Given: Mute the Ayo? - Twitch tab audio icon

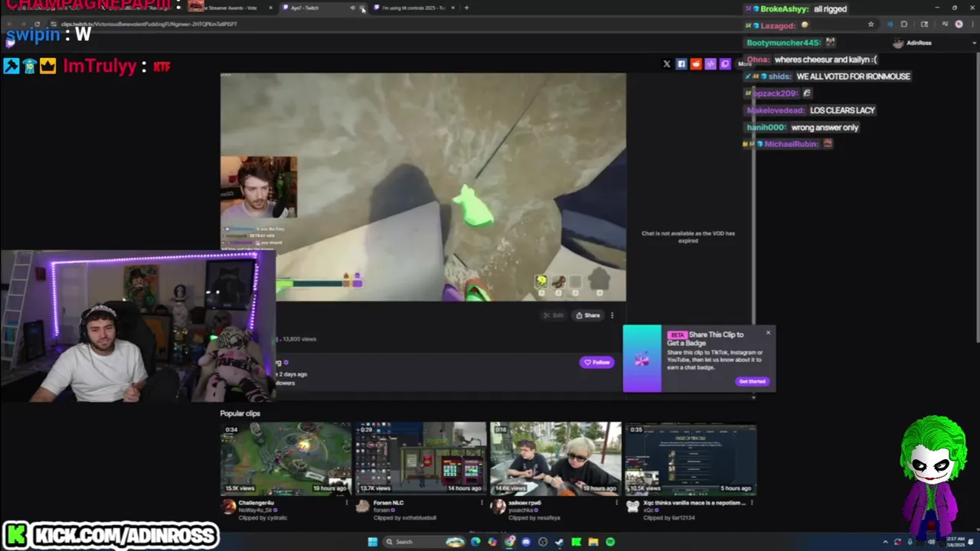Looking at the screenshot, I should click(x=352, y=8).
